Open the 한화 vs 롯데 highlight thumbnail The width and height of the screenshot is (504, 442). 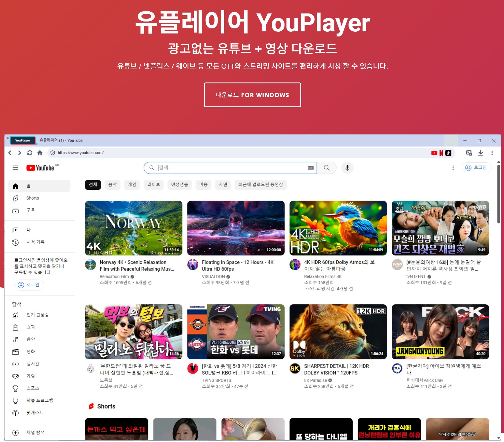(236, 332)
